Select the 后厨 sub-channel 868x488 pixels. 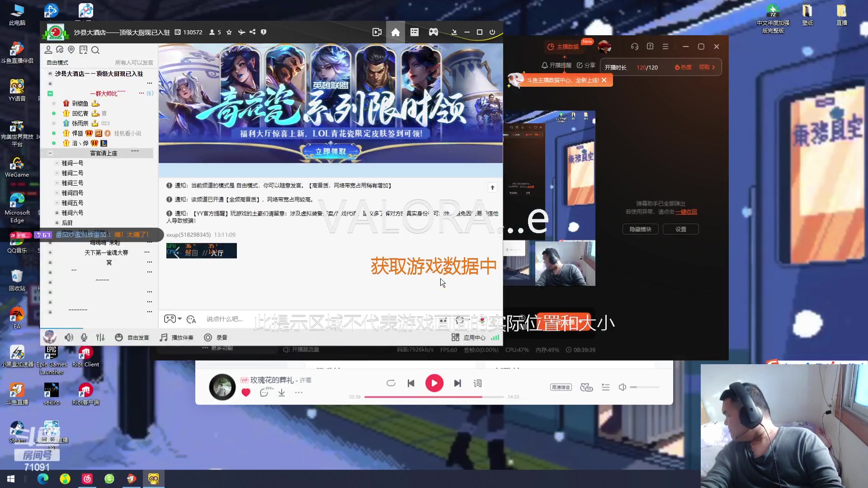tap(67, 223)
